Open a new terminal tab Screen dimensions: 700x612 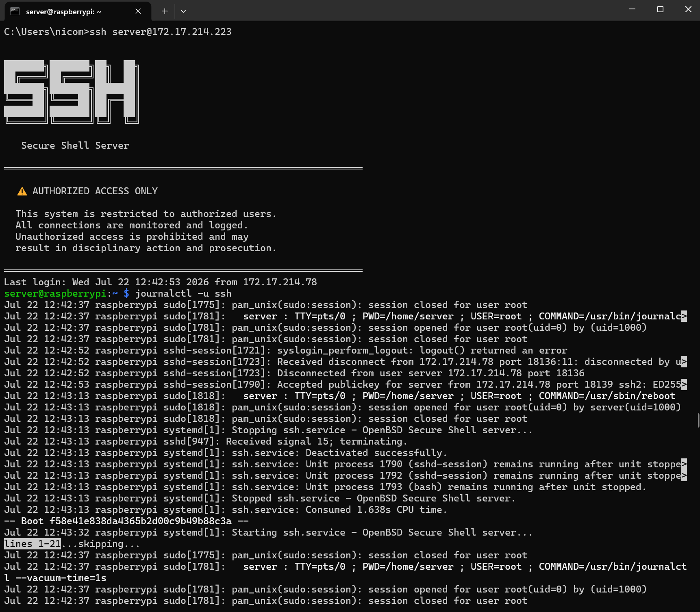point(165,11)
